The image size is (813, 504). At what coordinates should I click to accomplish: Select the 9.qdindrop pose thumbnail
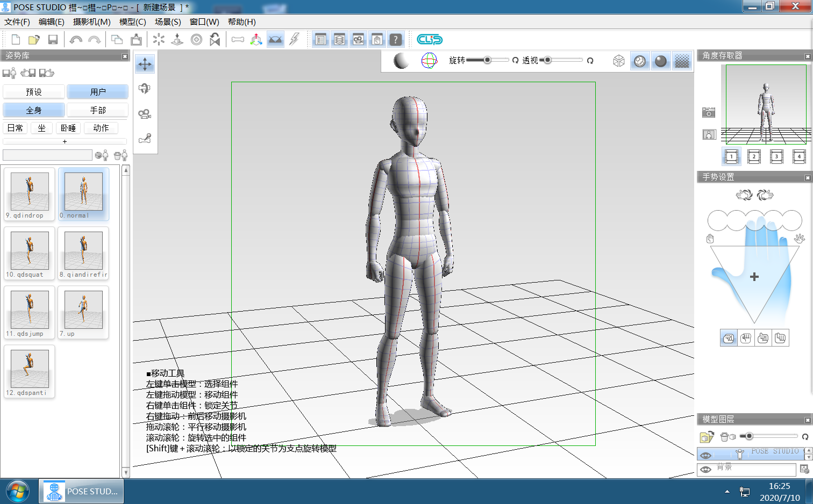tap(30, 194)
